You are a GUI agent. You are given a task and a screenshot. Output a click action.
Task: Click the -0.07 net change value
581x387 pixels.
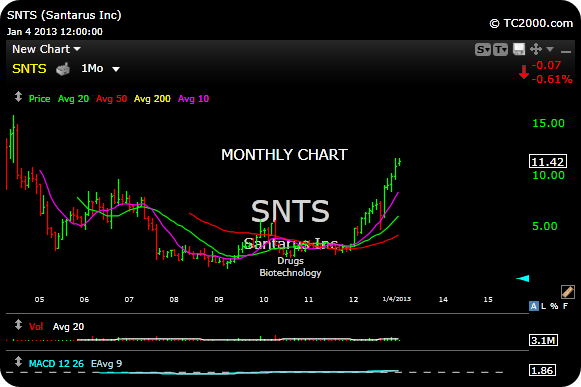[547, 65]
